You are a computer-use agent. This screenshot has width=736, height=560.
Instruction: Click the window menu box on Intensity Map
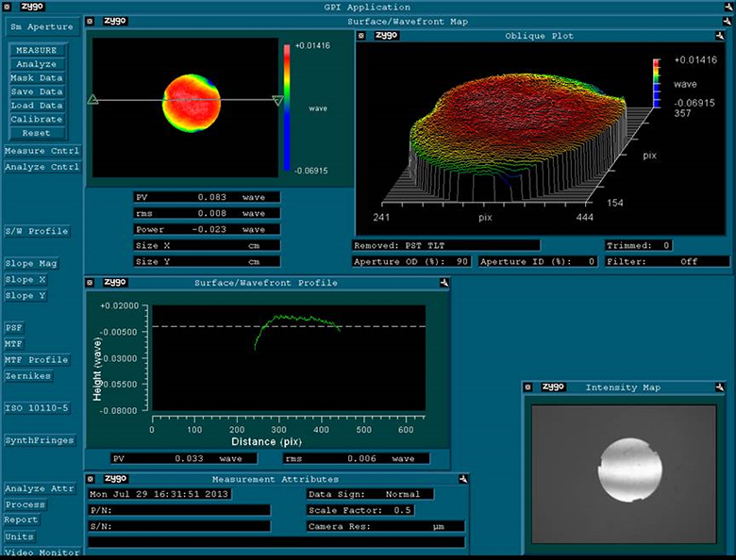[527, 387]
